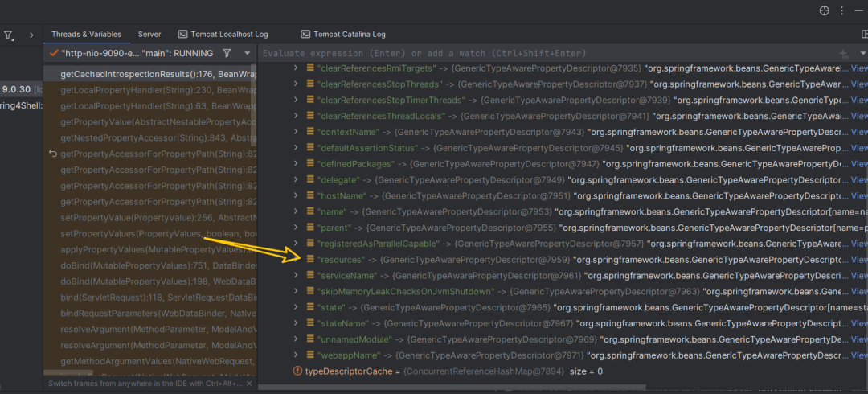
Task: Click the return arrow icon beside getPropertyAccessorForPropertyPath
Action: (53, 153)
